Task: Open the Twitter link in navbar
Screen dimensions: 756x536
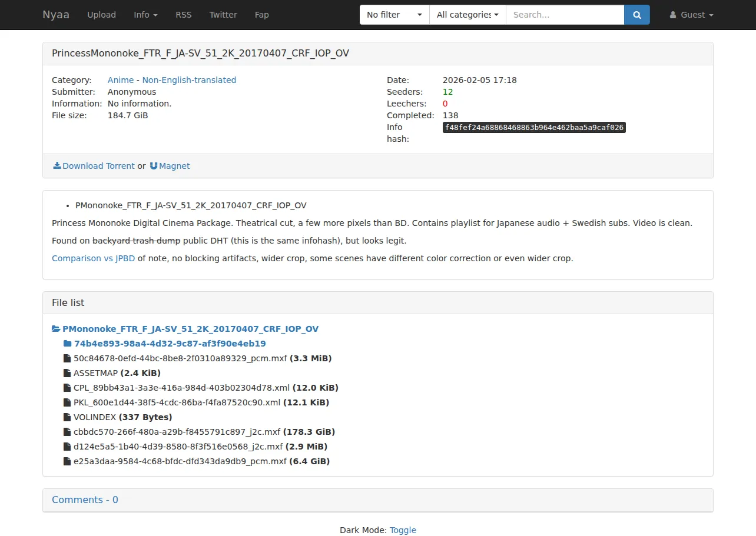Action: click(223, 15)
